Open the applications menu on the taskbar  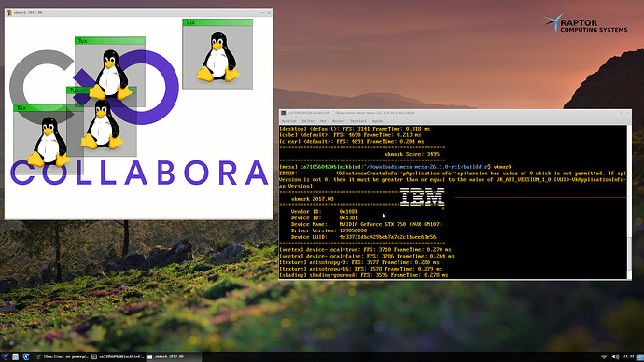5,356
